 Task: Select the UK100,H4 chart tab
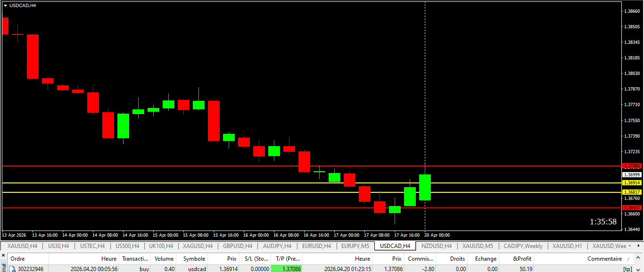(161, 246)
